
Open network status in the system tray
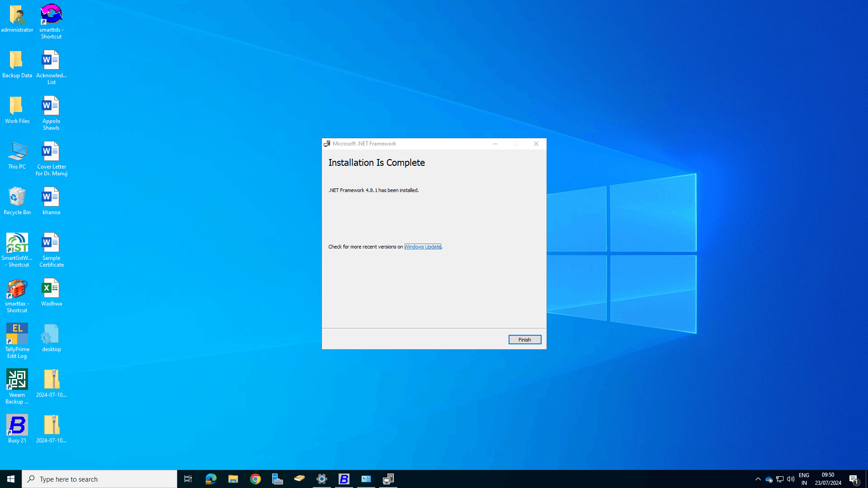(780, 479)
